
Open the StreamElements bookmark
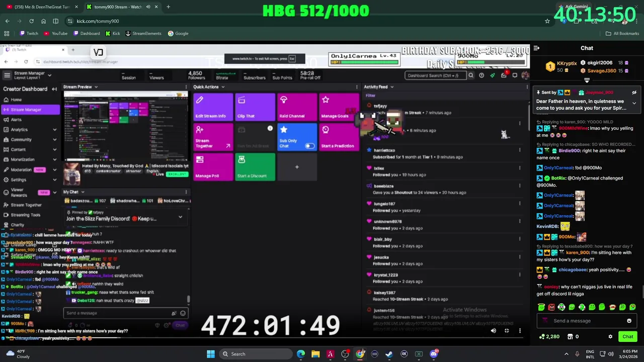click(x=143, y=33)
